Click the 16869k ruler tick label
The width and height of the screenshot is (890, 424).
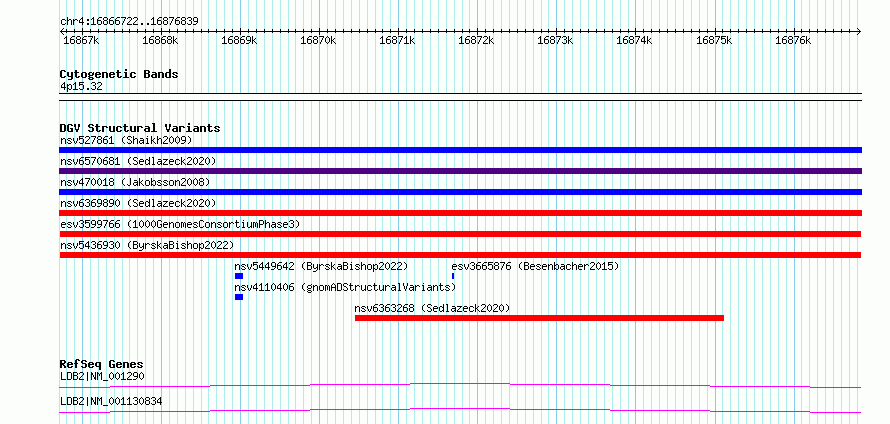240,41
